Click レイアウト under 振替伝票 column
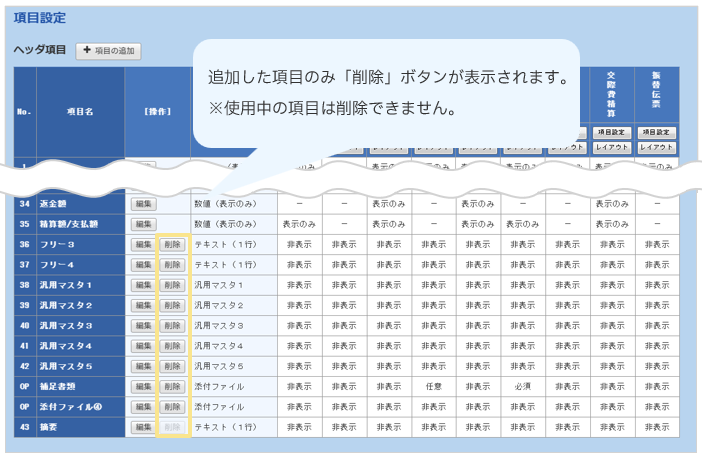 click(656, 147)
